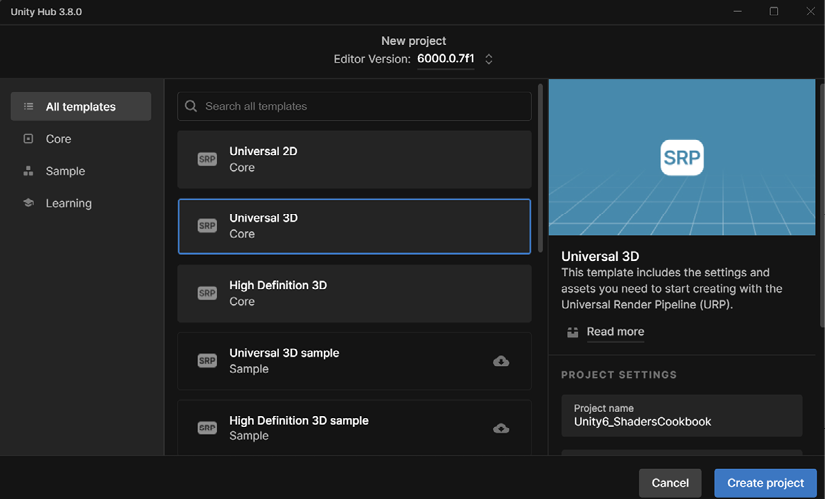The image size is (825, 499).
Task: Click the Core category square icon
Action: [28, 138]
